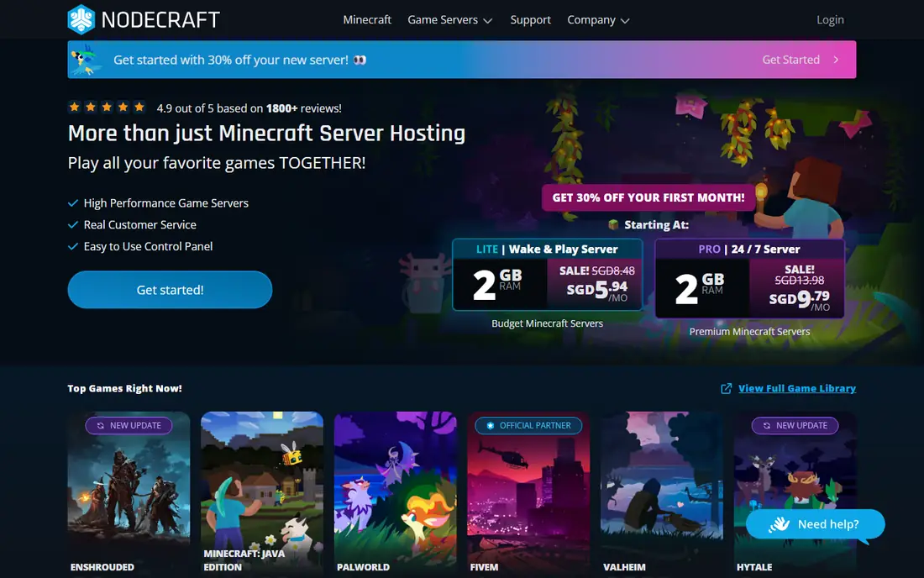Click the Budget Minecraft Servers caption
This screenshot has height=578, width=924.
pos(547,323)
